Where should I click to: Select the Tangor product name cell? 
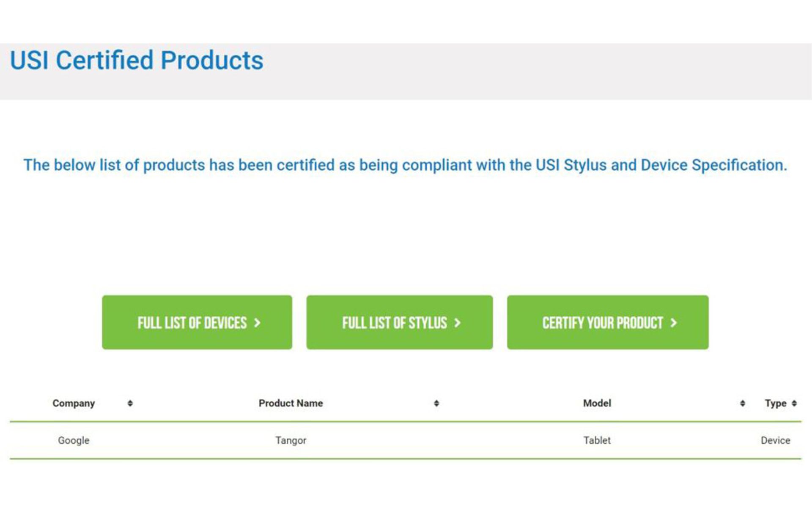[291, 440]
